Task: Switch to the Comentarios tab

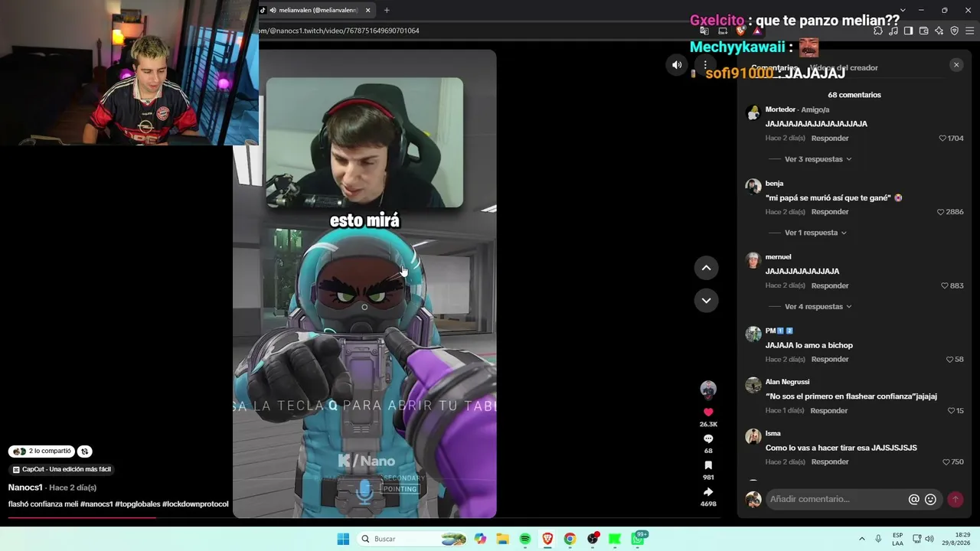Action: coord(774,68)
